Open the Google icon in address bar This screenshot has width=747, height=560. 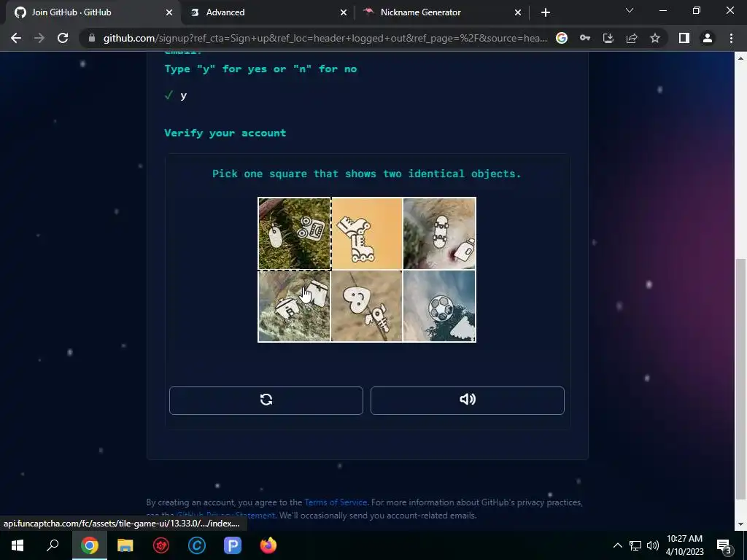[x=562, y=38]
